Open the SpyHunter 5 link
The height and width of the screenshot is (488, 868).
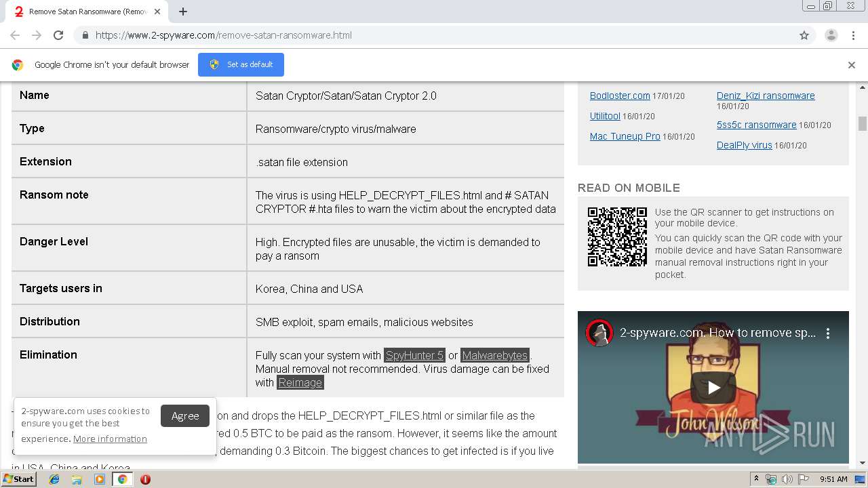click(414, 355)
